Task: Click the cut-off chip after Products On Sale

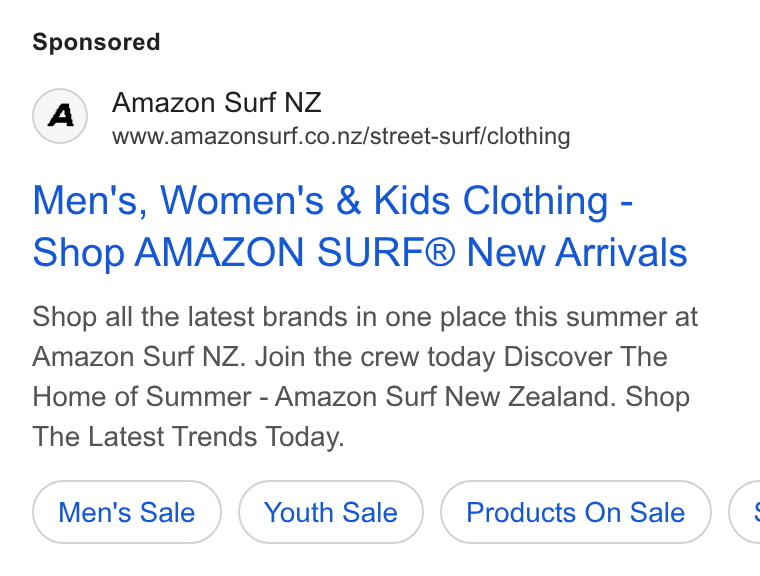Action: tap(745, 512)
